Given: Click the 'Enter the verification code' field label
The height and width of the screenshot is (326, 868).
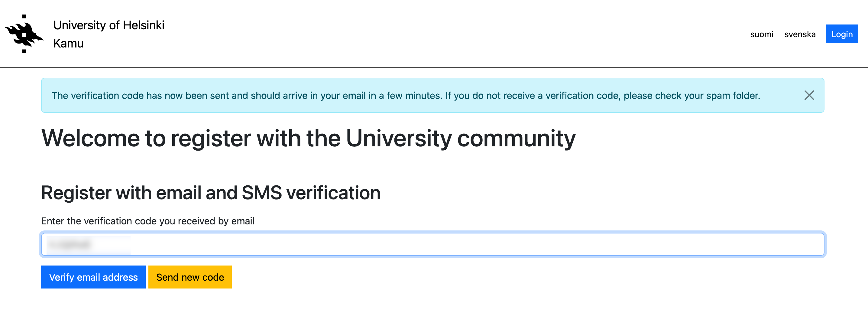Looking at the screenshot, I should [147, 221].
